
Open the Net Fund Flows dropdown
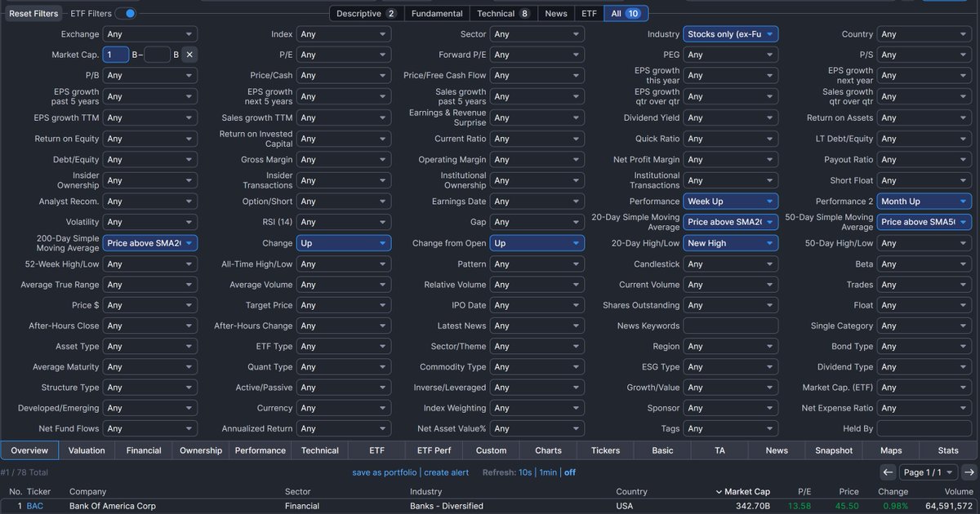pos(150,428)
